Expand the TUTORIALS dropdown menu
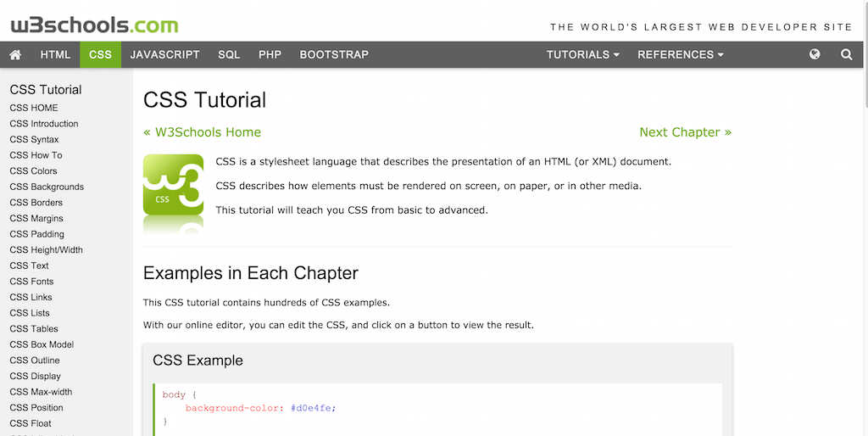The image size is (868, 436). [583, 54]
